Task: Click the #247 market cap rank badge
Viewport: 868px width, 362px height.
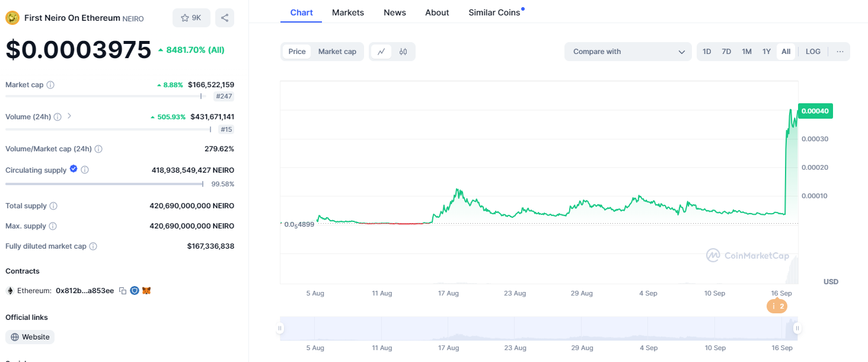Action: 224,96
